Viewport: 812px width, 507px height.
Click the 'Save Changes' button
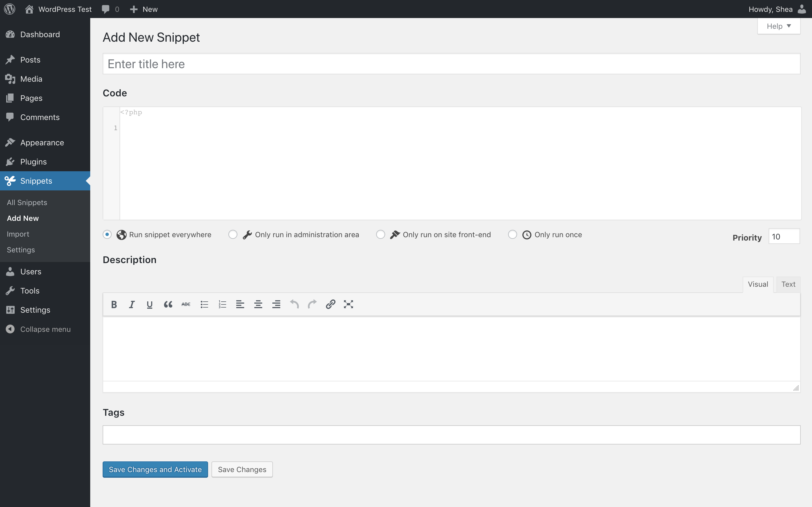coord(242,469)
